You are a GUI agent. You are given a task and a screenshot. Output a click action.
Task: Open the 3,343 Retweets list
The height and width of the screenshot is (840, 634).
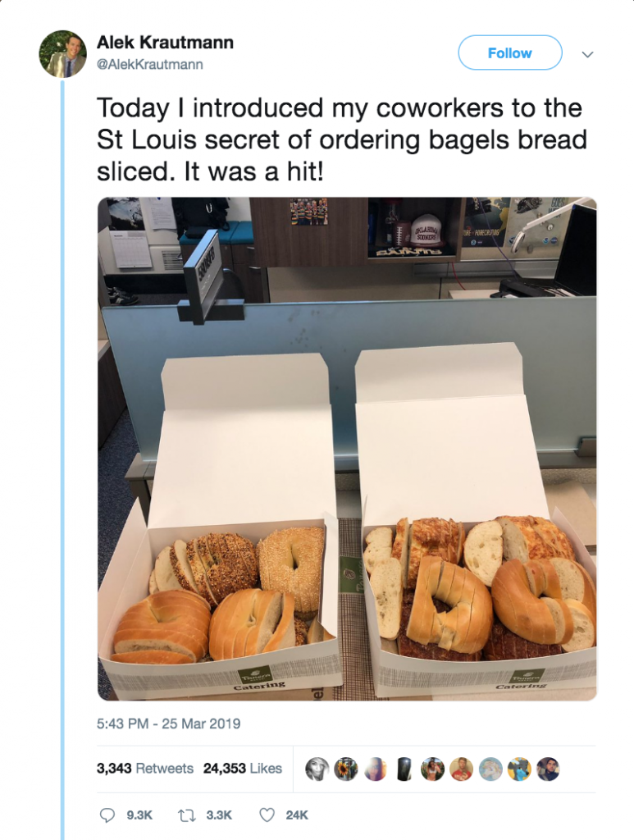(145, 768)
